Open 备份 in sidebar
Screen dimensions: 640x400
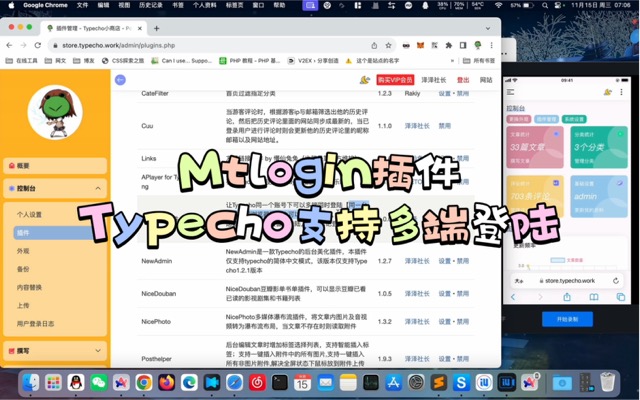(x=23, y=269)
